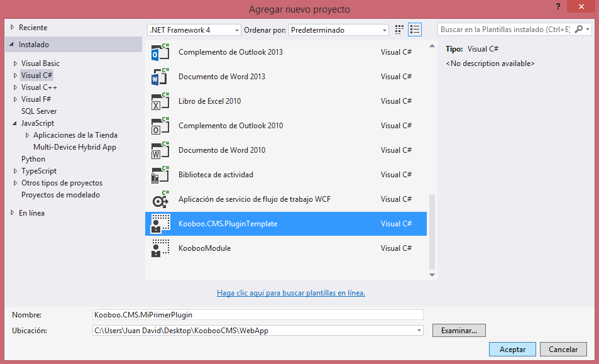Close the Agregar nuevo proyecto dialog

(x=581, y=6)
